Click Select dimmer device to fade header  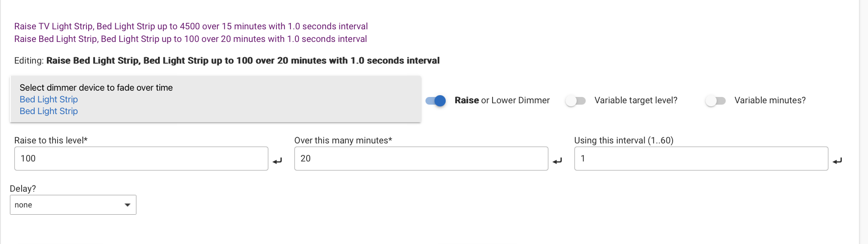(96, 87)
